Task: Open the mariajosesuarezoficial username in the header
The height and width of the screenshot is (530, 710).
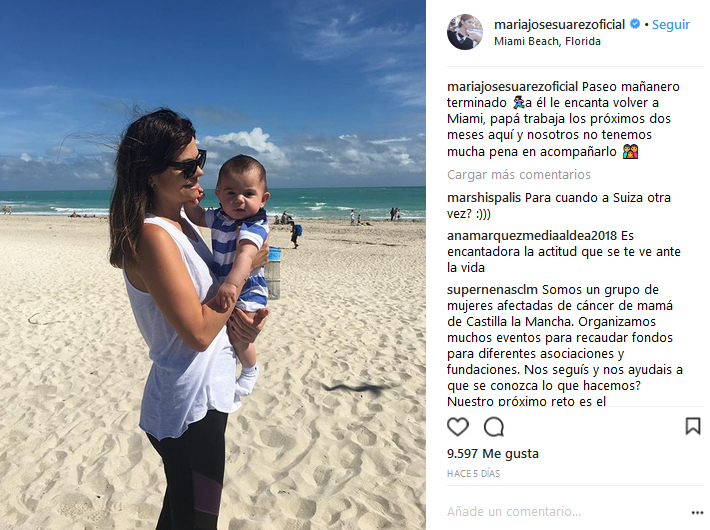Action: click(x=560, y=24)
